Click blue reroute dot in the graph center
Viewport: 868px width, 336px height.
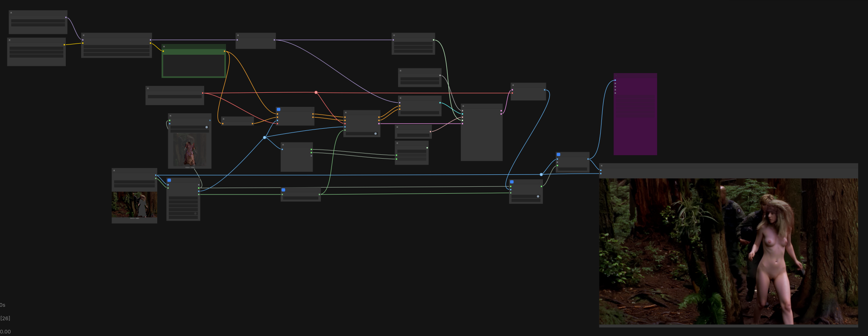(265, 137)
